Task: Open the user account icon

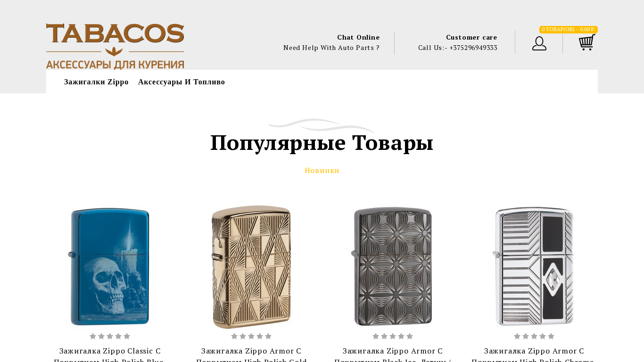Action: click(539, 43)
